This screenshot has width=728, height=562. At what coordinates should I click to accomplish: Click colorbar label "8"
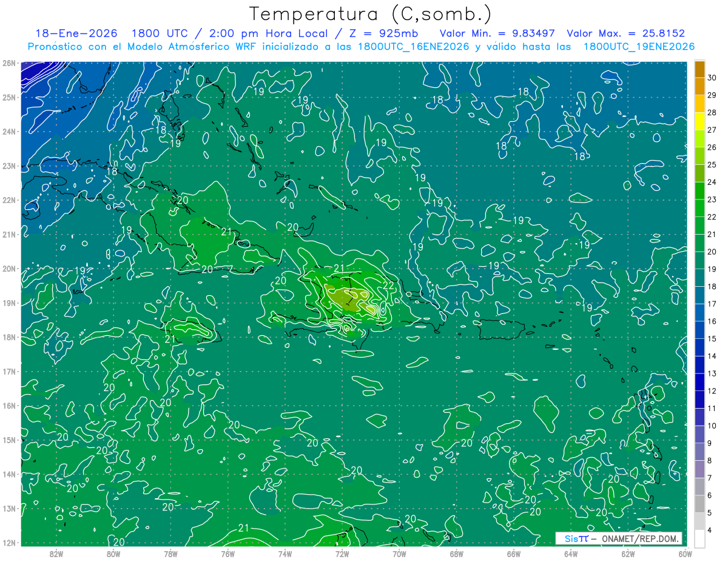(x=710, y=461)
